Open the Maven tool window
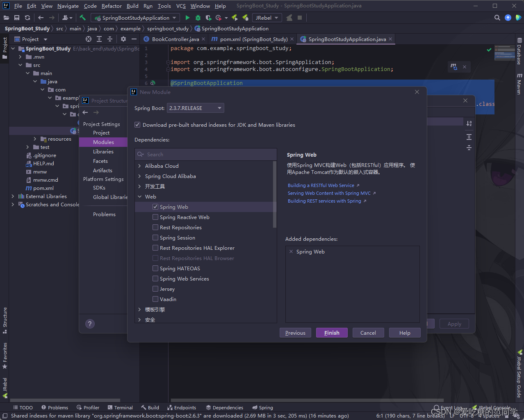 [x=519, y=84]
